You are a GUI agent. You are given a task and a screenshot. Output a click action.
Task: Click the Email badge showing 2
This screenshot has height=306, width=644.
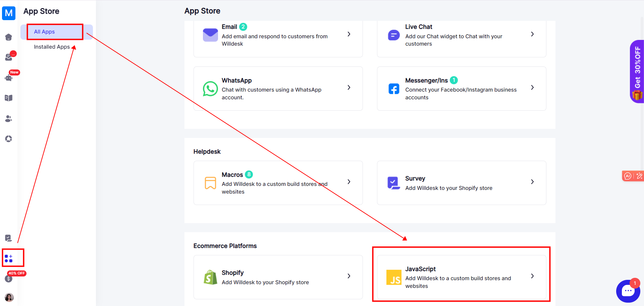[x=243, y=27]
